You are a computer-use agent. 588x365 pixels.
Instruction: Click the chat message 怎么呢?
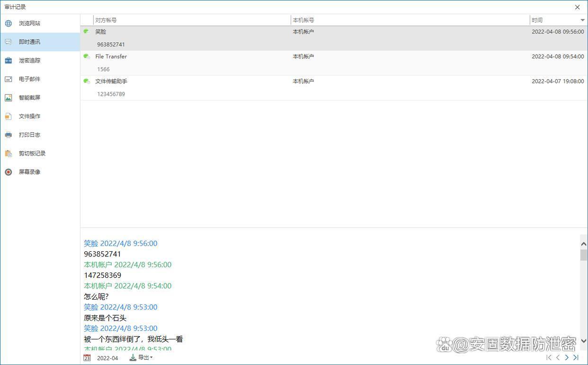[96, 297]
